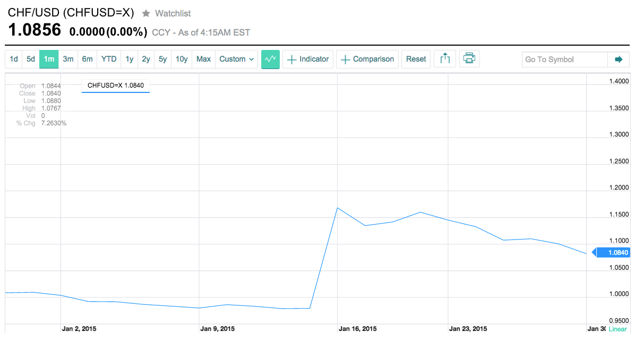Add an Indicator to the chart
The height and width of the screenshot is (342, 644).
click(308, 59)
